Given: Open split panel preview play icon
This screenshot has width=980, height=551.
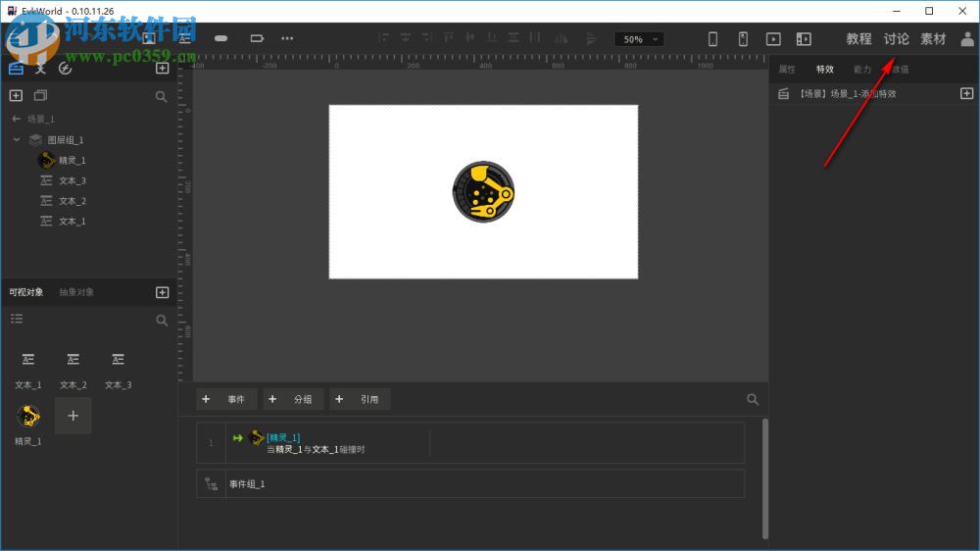Looking at the screenshot, I should (x=804, y=39).
